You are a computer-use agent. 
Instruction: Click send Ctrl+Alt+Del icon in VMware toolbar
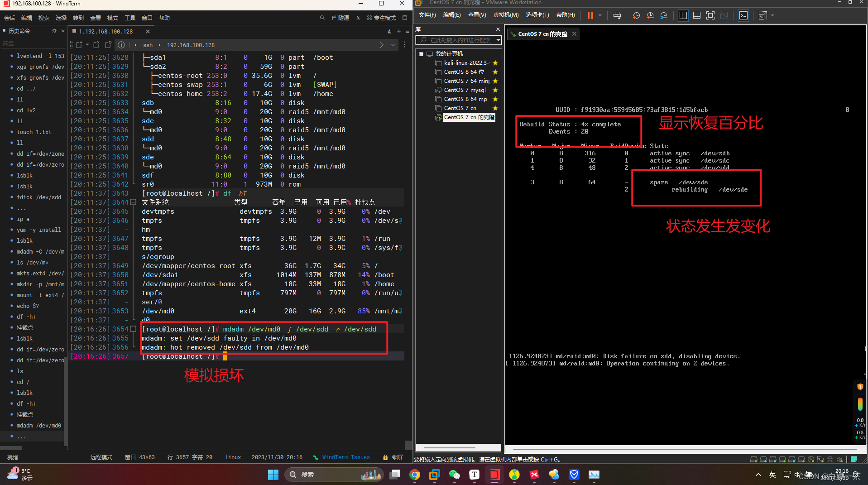tap(617, 15)
